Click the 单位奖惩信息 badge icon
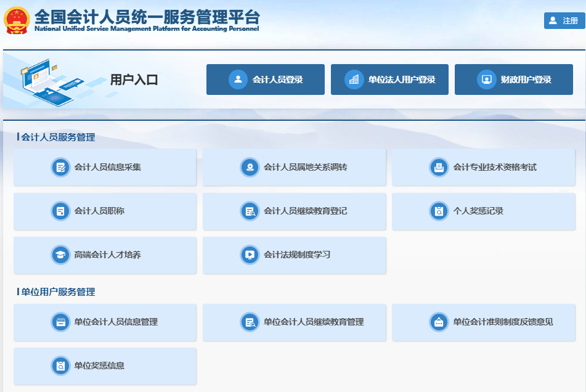This screenshot has width=586, height=392. tap(60, 365)
